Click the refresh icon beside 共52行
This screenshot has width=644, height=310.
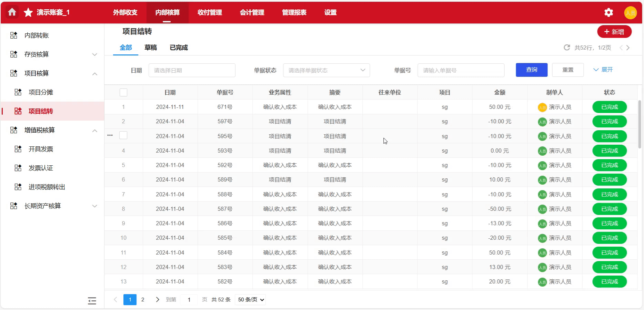567,48
